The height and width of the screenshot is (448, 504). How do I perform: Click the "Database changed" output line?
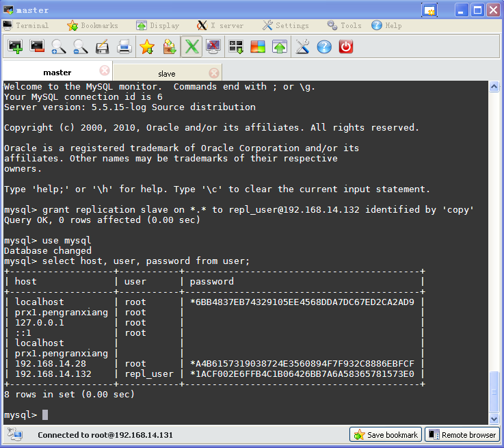48,250
